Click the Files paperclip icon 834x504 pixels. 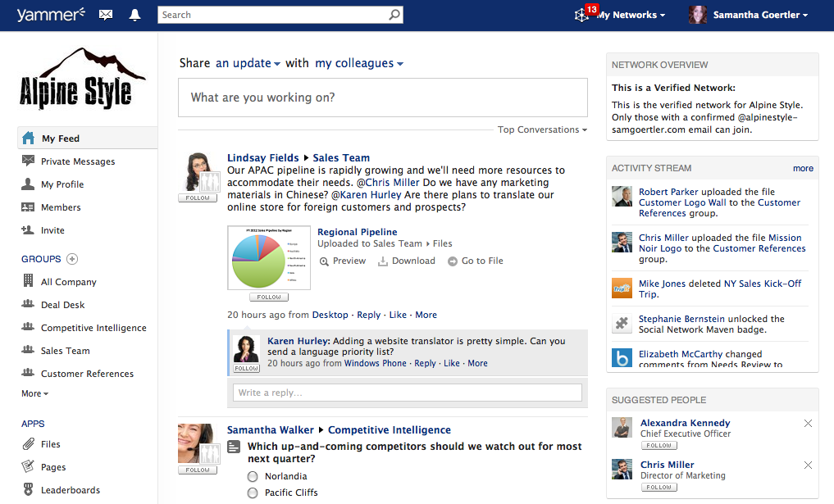pyautogui.click(x=28, y=443)
